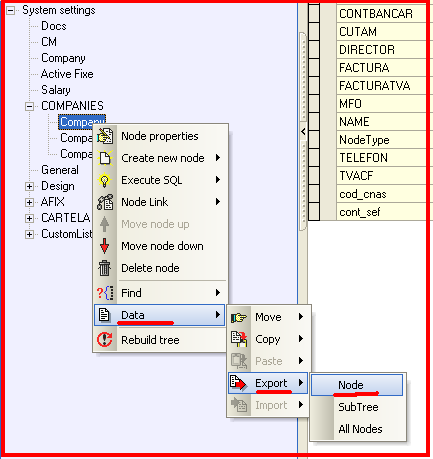The width and height of the screenshot is (433, 459).
Task: Click the NodeType field row
Action: coord(381,140)
